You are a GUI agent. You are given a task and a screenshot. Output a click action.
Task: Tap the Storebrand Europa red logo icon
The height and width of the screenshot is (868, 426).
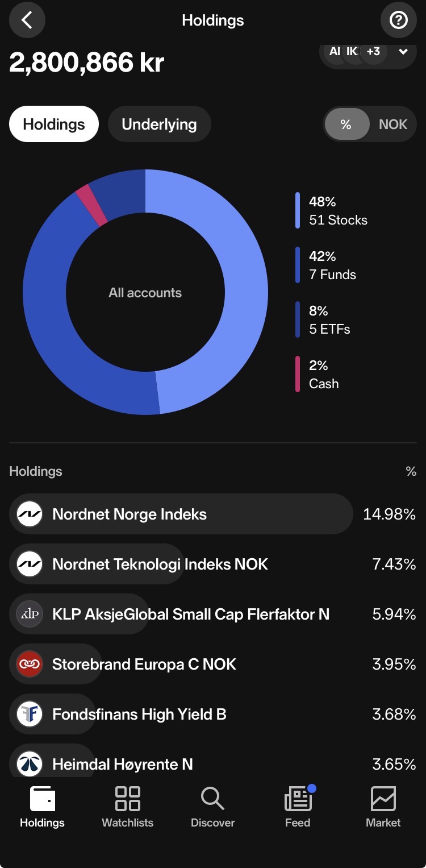coord(30,664)
